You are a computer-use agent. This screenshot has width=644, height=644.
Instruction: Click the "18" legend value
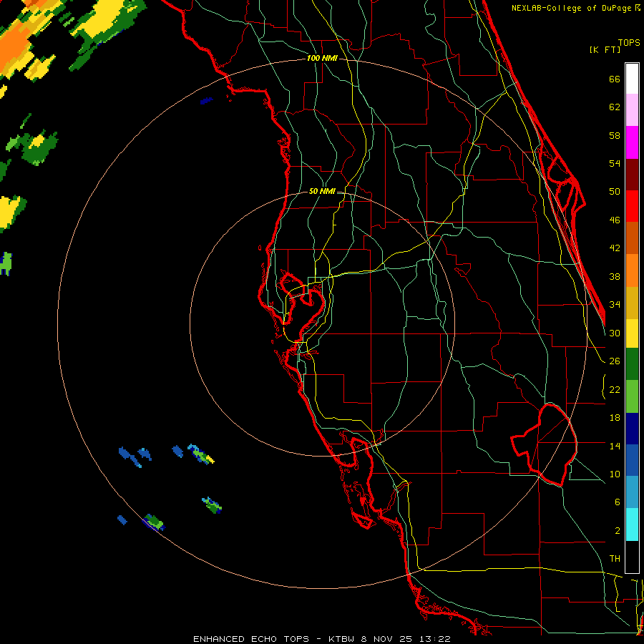[x=615, y=418]
